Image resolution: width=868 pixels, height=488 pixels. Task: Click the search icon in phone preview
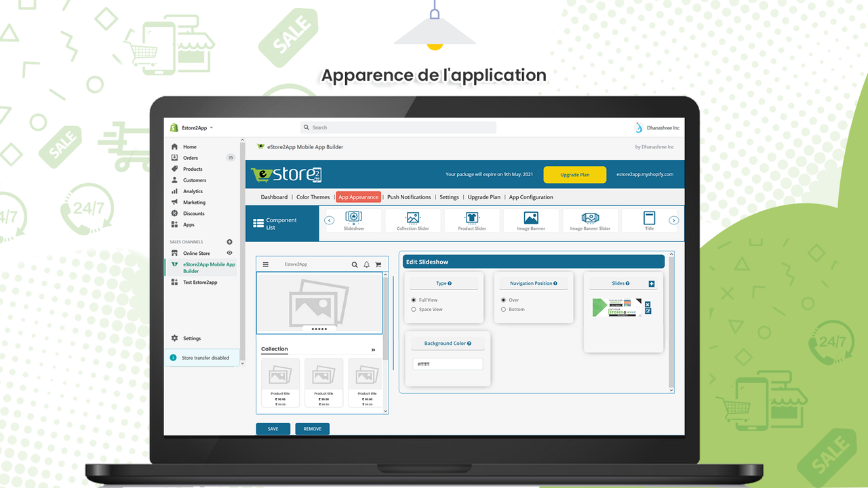click(355, 264)
